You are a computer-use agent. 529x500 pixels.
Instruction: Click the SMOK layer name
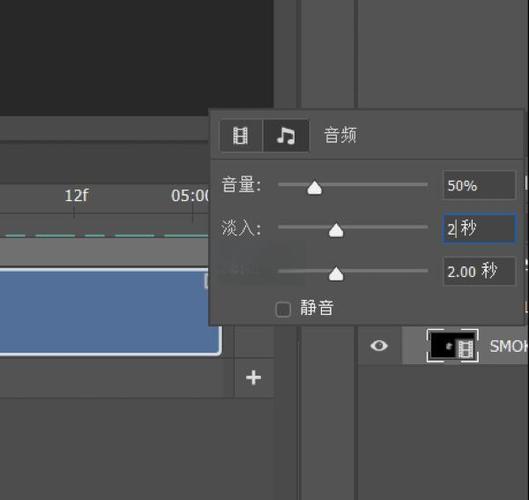point(509,346)
